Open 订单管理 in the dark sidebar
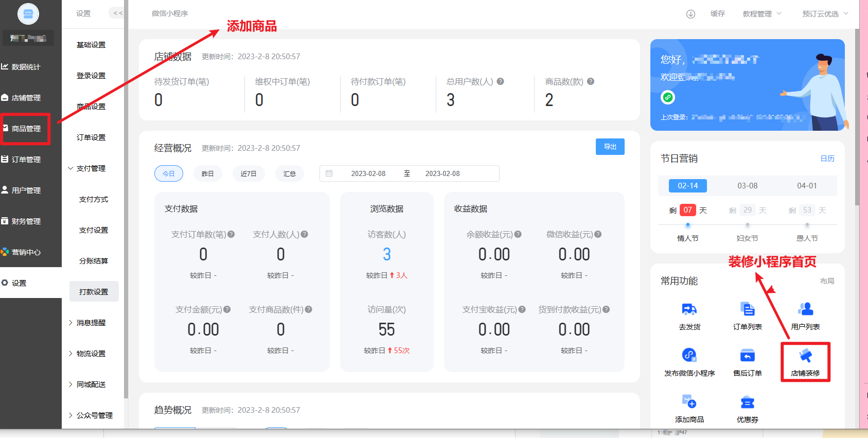This screenshot has height=438, width=868. (26, 160)
